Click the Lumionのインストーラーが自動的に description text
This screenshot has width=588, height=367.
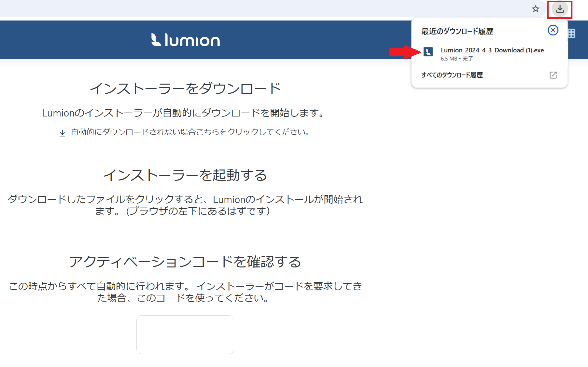pyautogui.click(x=184, y=113)
